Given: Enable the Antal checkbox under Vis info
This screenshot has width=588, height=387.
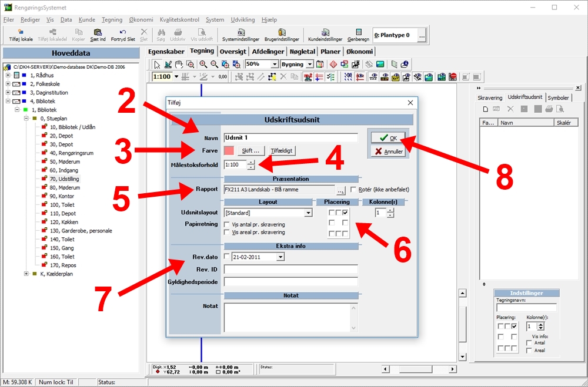Looking at the screenshot, I should tap(529, 343).
